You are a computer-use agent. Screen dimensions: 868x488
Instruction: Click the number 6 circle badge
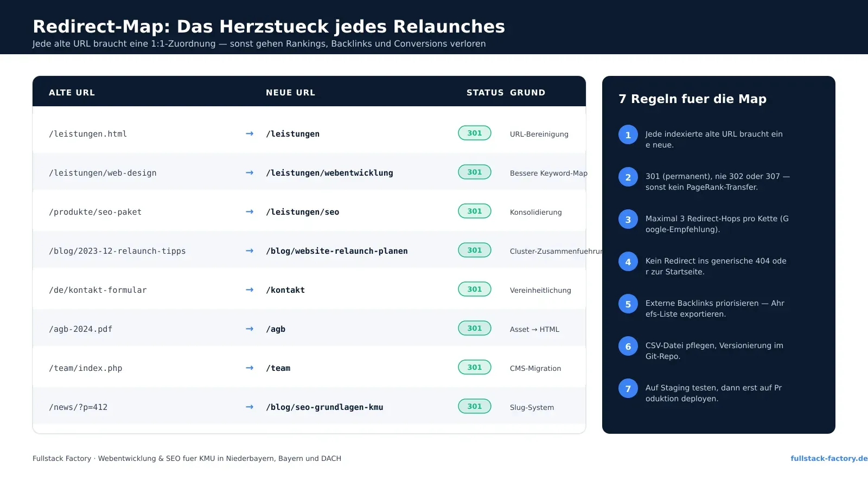pyautogui.click(x=628, y=346)
